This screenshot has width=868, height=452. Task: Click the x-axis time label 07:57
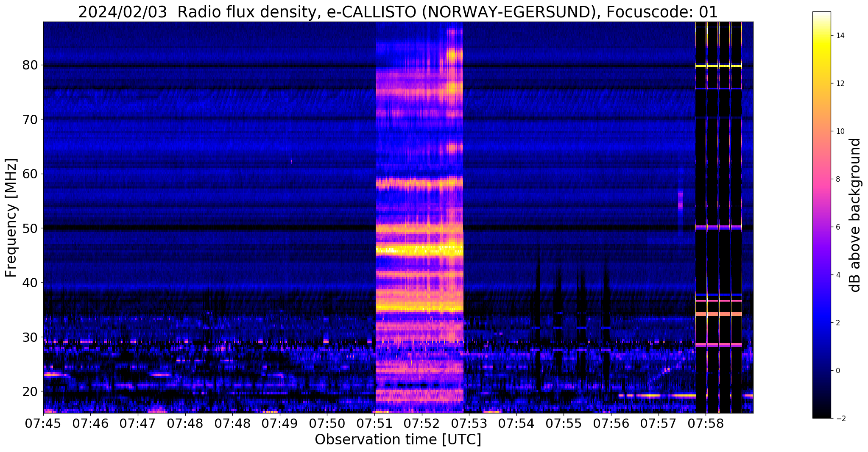658,423
